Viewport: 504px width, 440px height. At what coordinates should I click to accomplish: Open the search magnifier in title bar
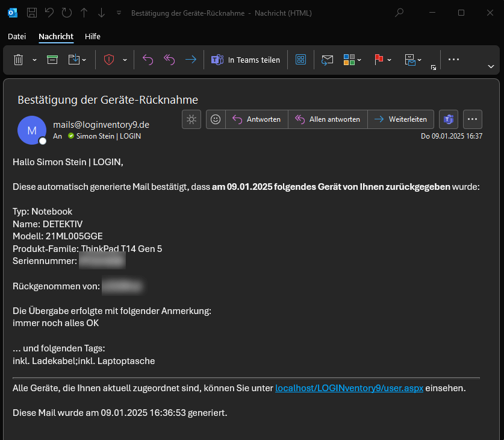399,13
